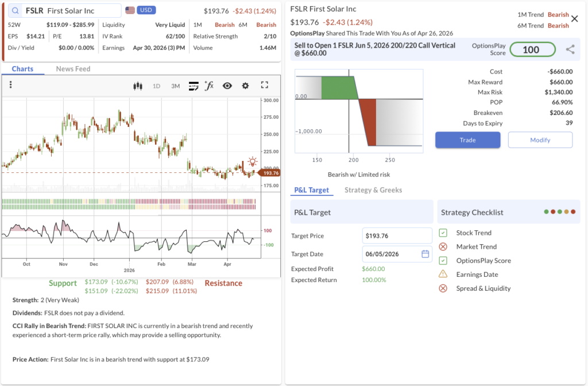Viewport: 588px width, 386px height.
Task: Click the Target Price input field
Action: tap(397, 236)
